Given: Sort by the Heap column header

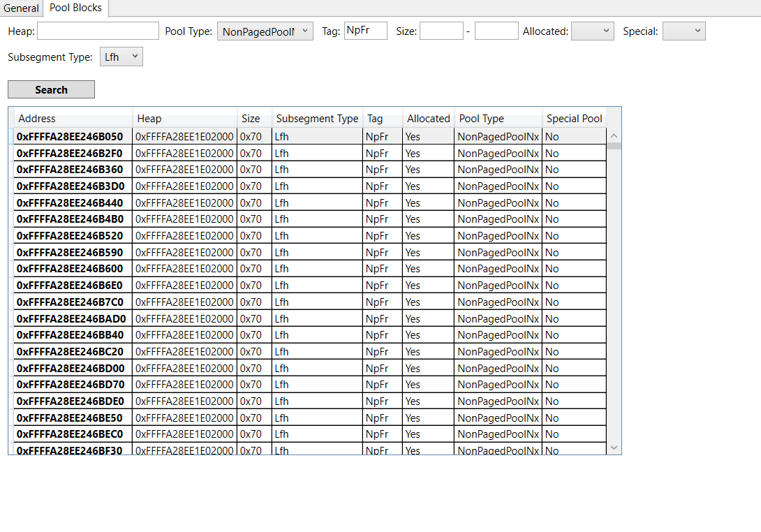Looking at the screenshot, I should (184, 119).
